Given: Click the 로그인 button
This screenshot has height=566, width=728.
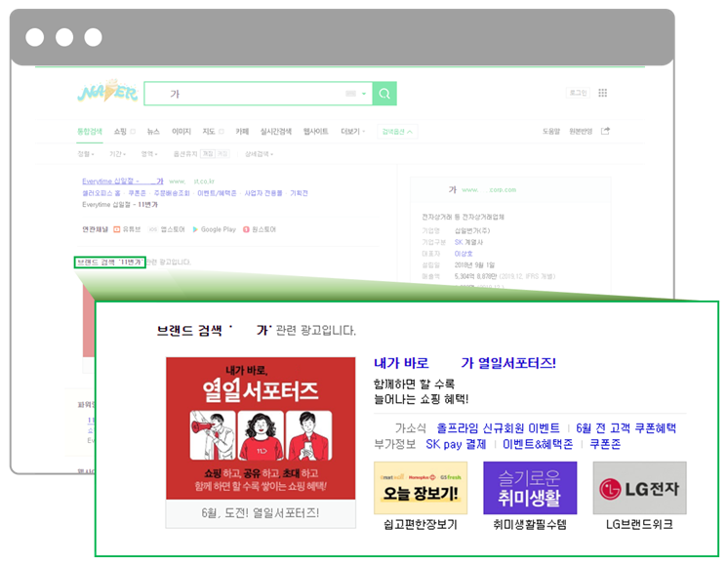Looking at the screenshot, I should click(x=578, y=93).
